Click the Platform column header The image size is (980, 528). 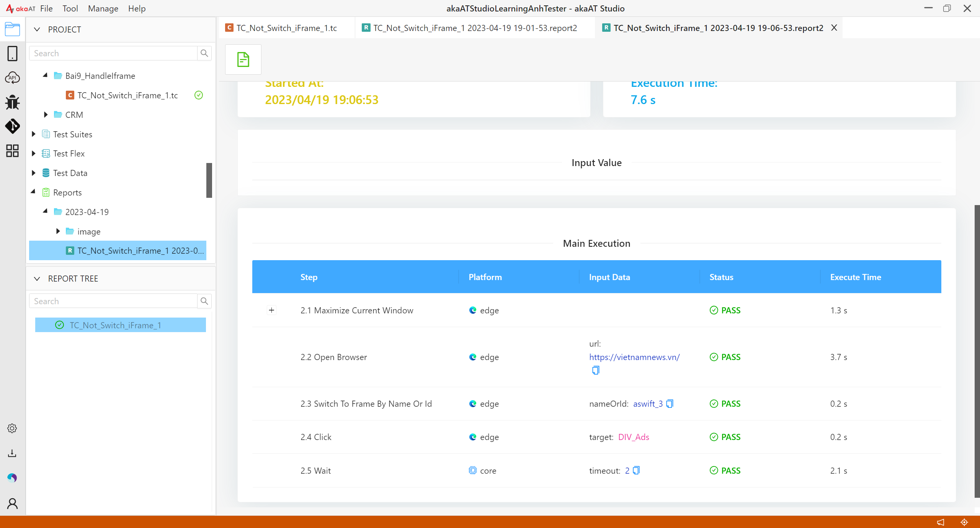[485, 277]
